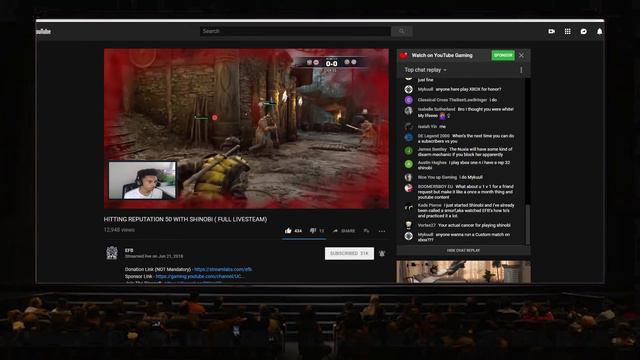
Task: Click the streamer webcam overlay in video
Action: (x=142, y=180)
